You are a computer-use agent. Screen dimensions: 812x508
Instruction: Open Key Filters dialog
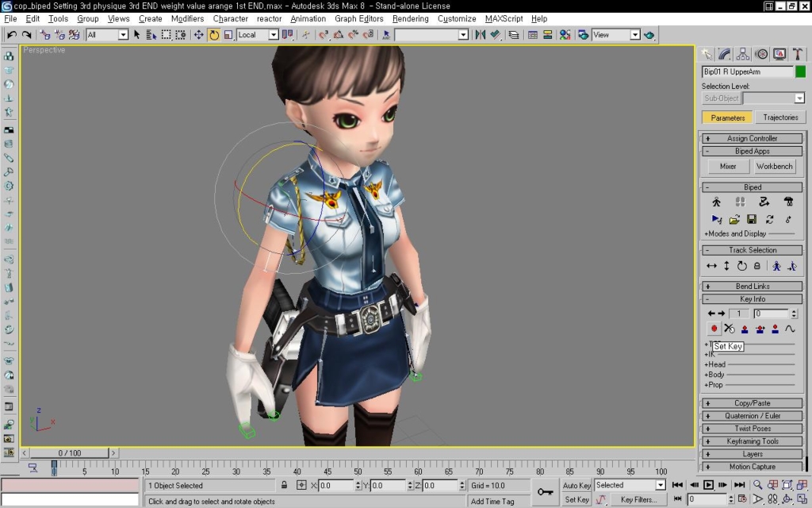638,500
